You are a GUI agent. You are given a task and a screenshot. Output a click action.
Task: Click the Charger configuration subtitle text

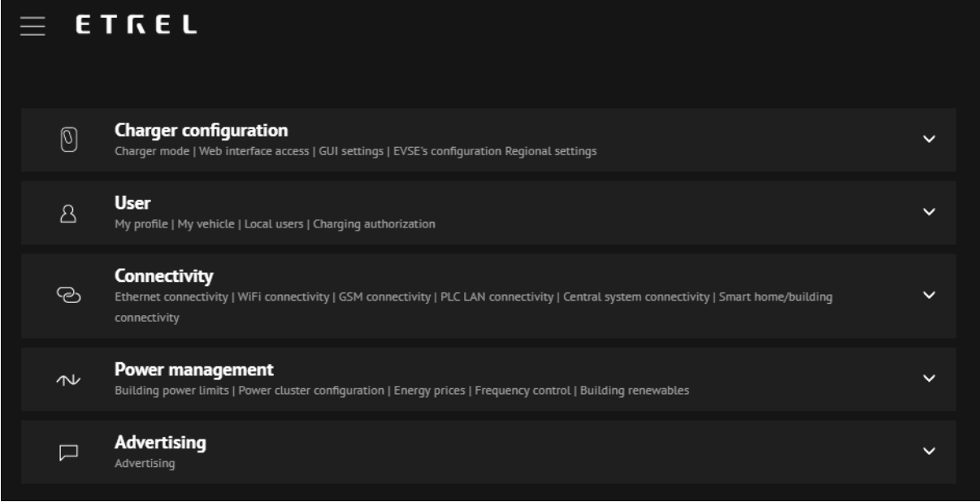point(355,151)
